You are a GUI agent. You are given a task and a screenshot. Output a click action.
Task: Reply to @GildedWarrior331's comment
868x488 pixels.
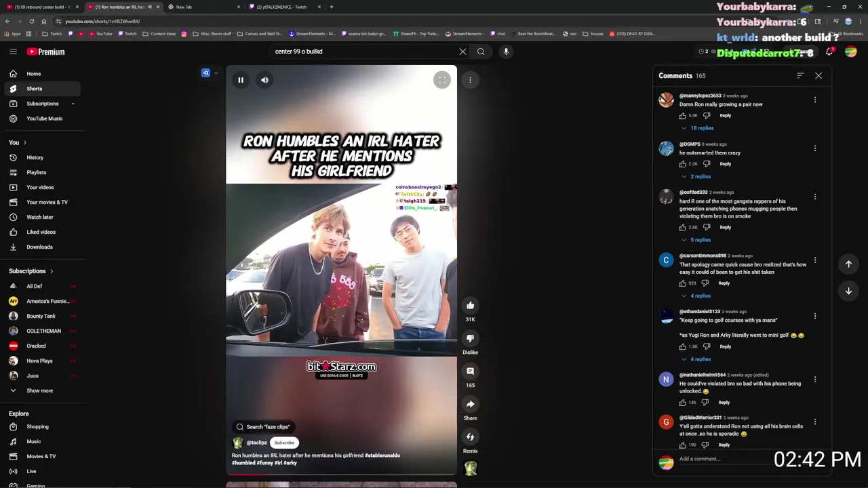click(x=724, y=445)
